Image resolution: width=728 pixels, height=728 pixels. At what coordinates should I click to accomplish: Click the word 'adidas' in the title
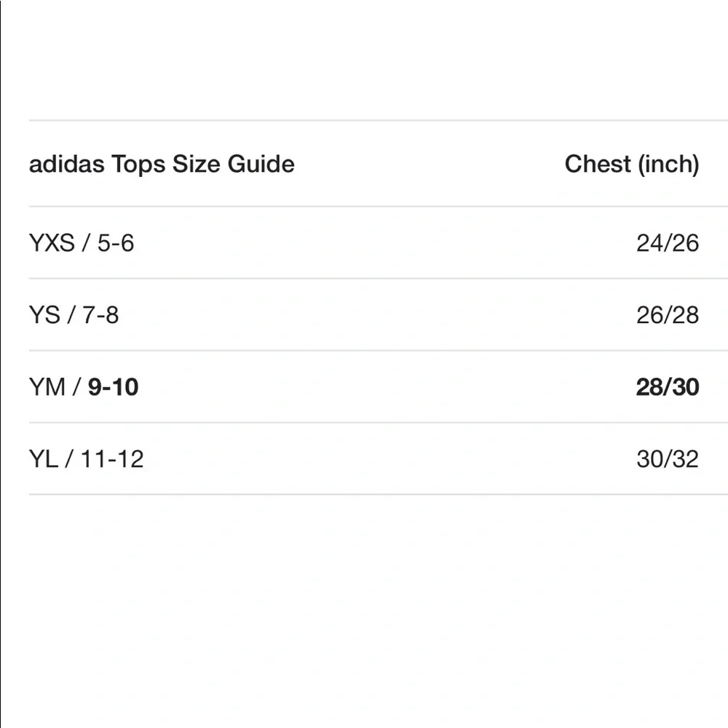click(67, 164)
